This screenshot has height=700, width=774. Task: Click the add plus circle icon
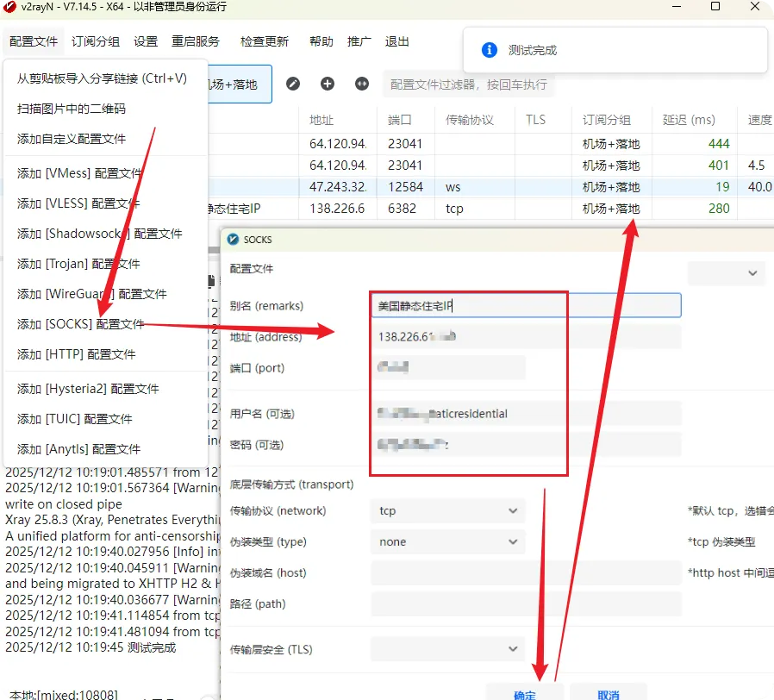click(328, 84)
